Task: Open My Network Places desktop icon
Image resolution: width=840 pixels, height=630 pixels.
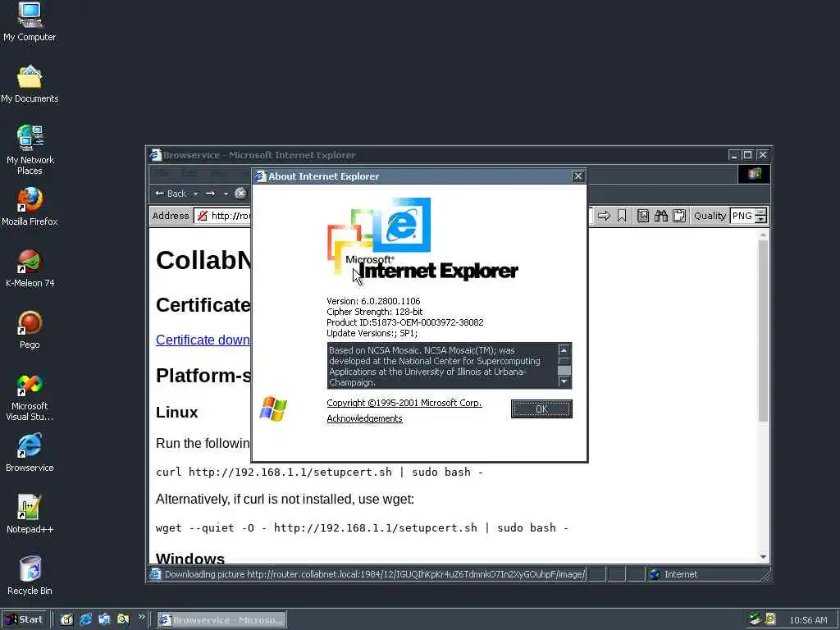Action: point(30,150)
